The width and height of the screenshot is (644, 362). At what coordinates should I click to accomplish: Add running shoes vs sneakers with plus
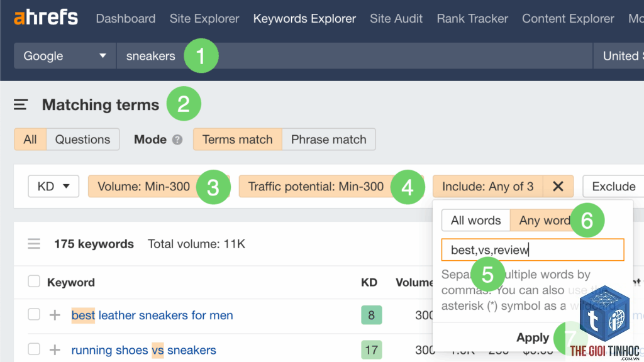pyautogui.click(x=55, y=350)
